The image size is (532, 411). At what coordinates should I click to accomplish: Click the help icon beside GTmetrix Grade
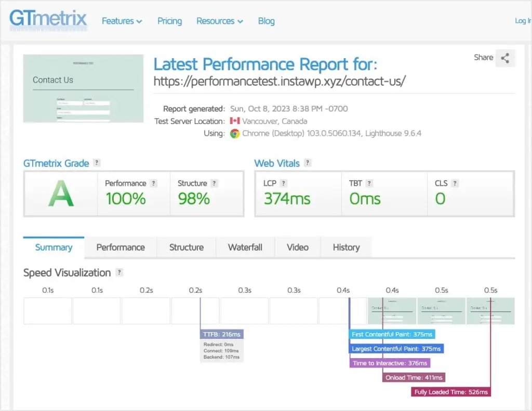[x=97, y=163]
